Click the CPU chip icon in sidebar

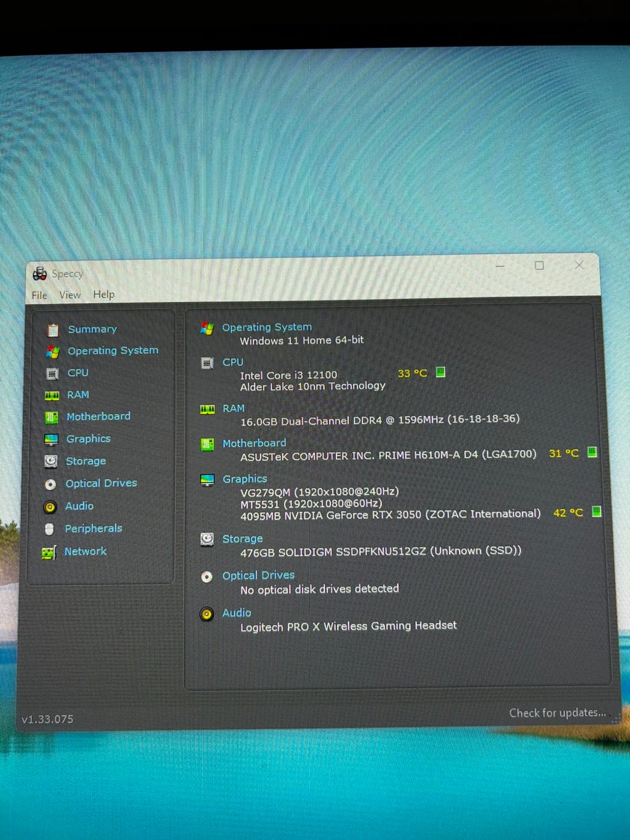tap(52, 373)
